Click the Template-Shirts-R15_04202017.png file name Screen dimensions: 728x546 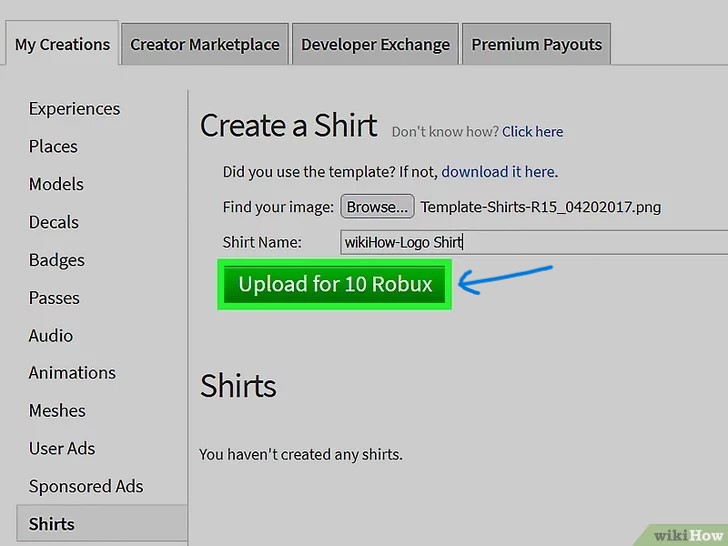click(540, 207)
